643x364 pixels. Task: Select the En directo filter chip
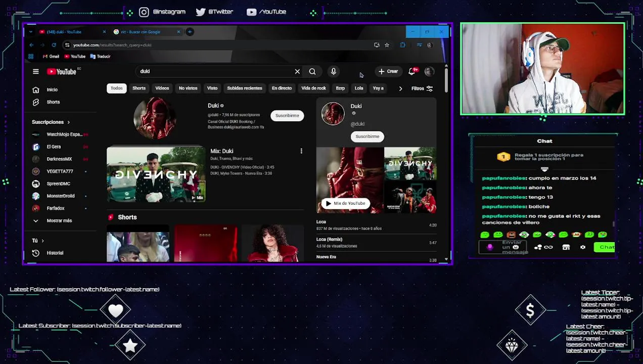pos(282,88)
